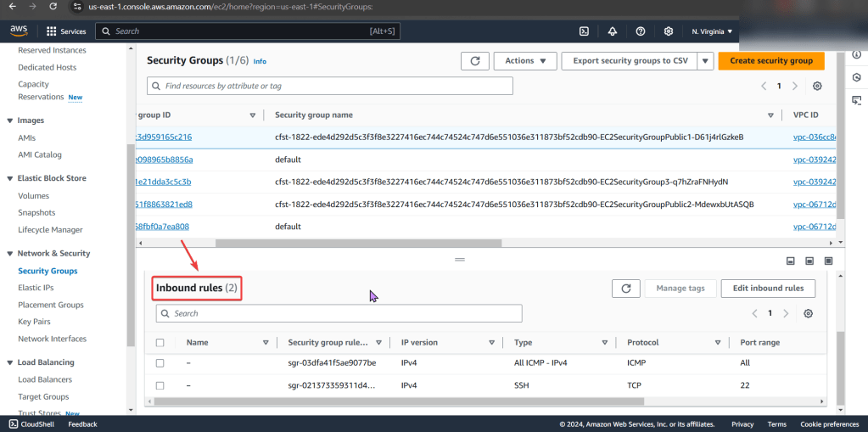
Task: Open Security Groups table preferences gear
Action: click(x=817, y=87)
